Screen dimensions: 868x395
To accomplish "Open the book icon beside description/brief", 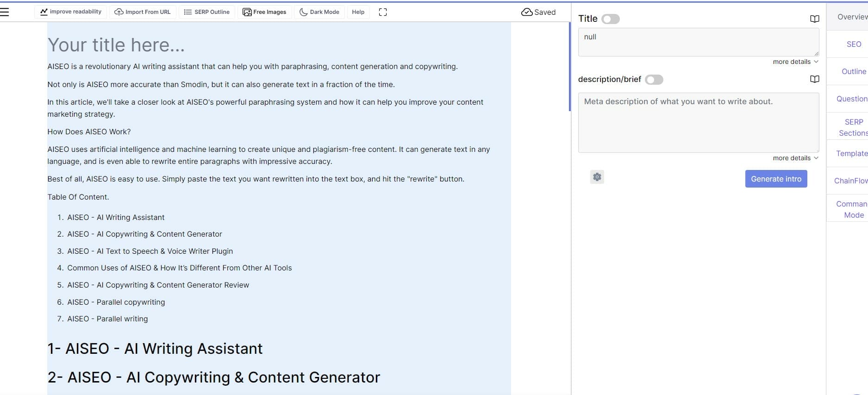I will 814,79.
